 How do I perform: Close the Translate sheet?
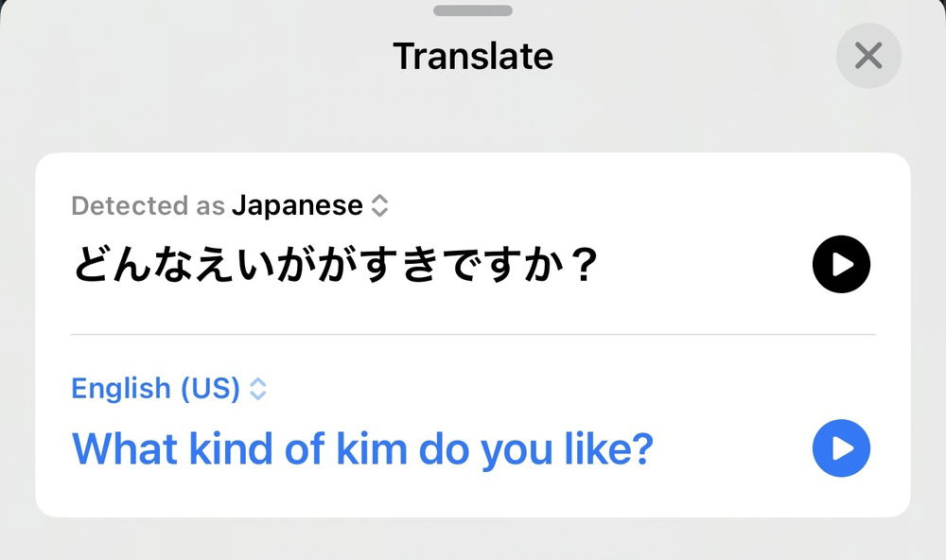point(868,57)
